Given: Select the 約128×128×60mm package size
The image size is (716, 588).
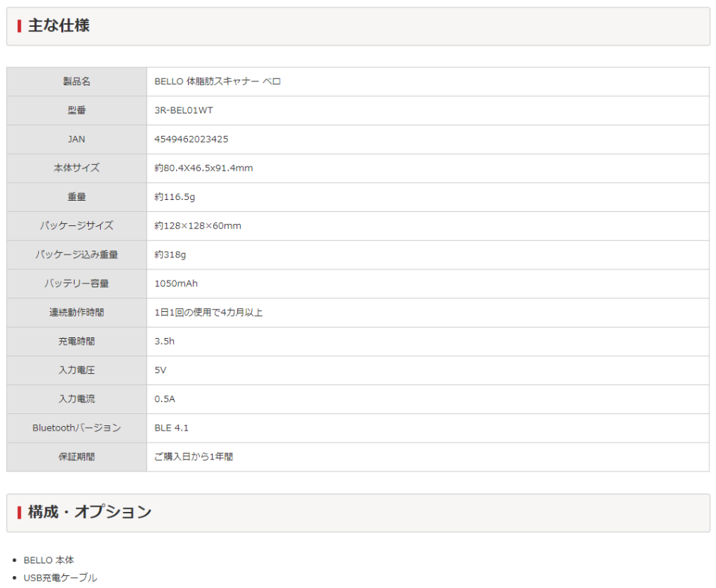Looking at the screenshot, I should coord(198,225).
